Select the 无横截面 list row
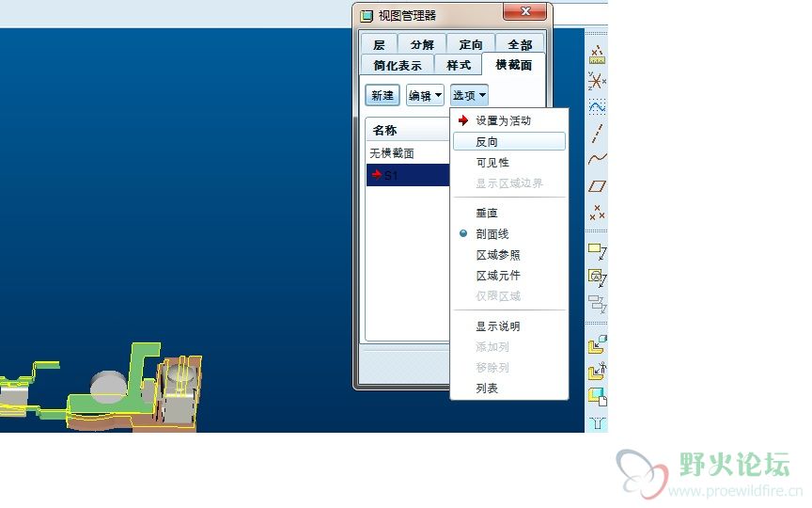812x508 pixels. pos(408,153)
